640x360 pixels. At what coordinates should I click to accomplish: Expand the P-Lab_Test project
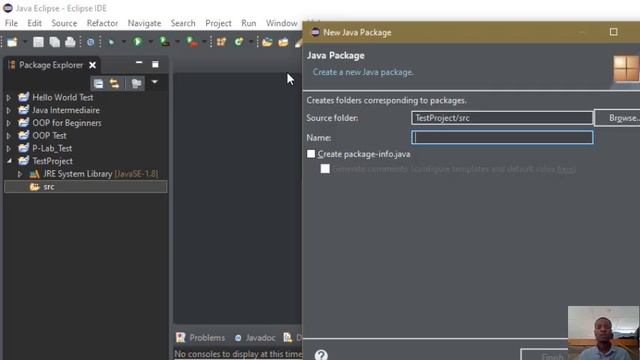[x=9, y=149]
